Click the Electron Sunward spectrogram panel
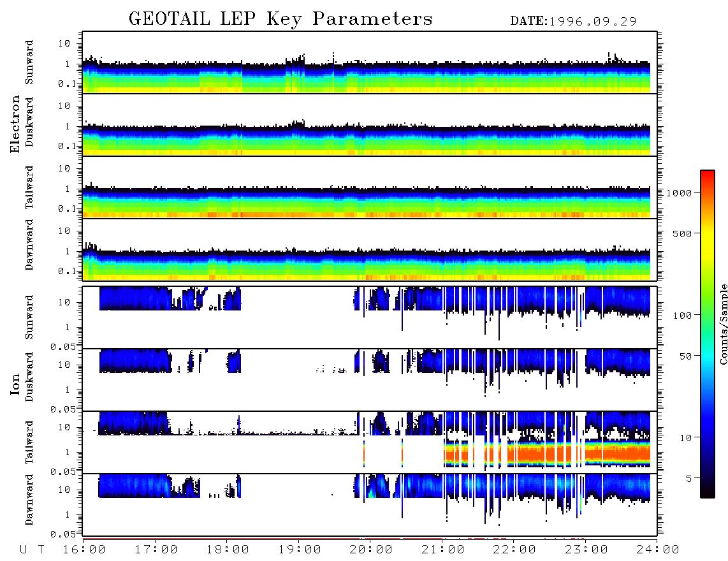This screenshot has width=728, height=561. (370, 62)
